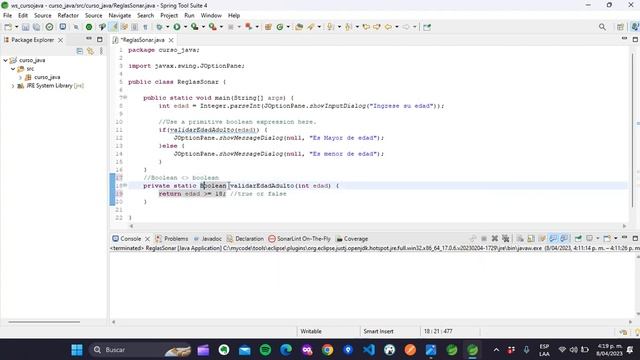Click the Pin Console icon
The width and height of the screenshot is (640, 360).
[x=578, y=238]
